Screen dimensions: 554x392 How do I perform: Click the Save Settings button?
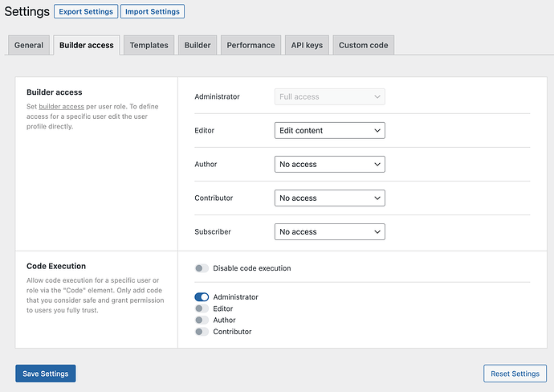tap(46, 374)
